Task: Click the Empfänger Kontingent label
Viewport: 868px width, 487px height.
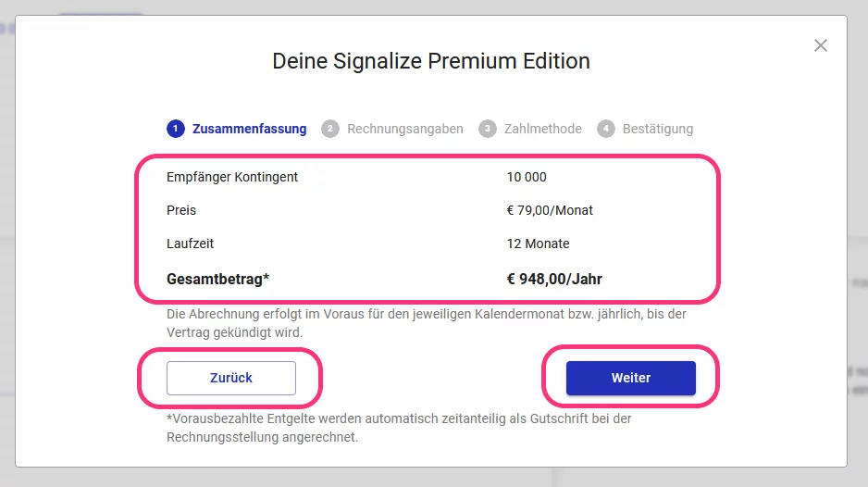Action: 232,177
